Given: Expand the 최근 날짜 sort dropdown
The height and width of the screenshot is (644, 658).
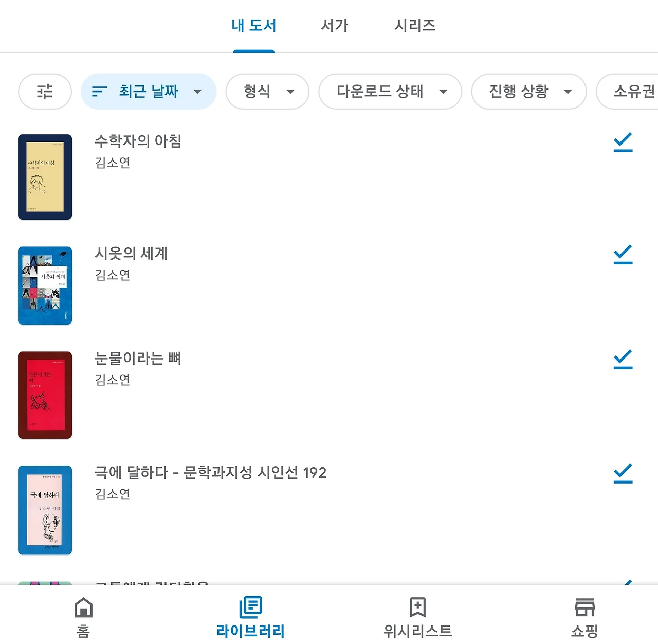Looking at the screenshot, I should (197, 92).
